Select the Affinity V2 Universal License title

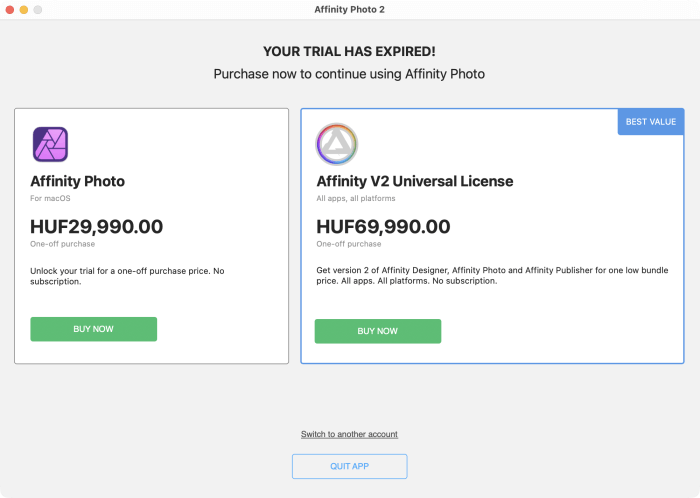coord(414,182)
